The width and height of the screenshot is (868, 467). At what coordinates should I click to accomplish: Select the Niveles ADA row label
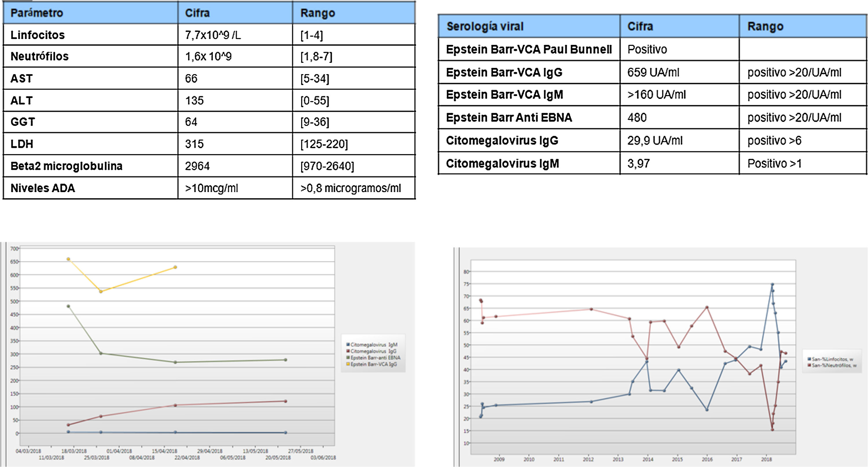(x=43, y=188)
